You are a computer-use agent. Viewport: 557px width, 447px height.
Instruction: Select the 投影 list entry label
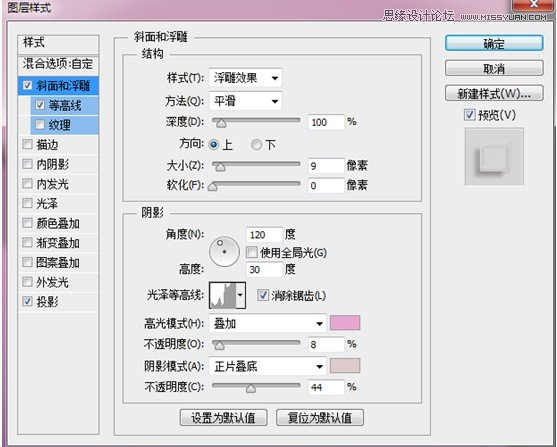pos(47,302)
